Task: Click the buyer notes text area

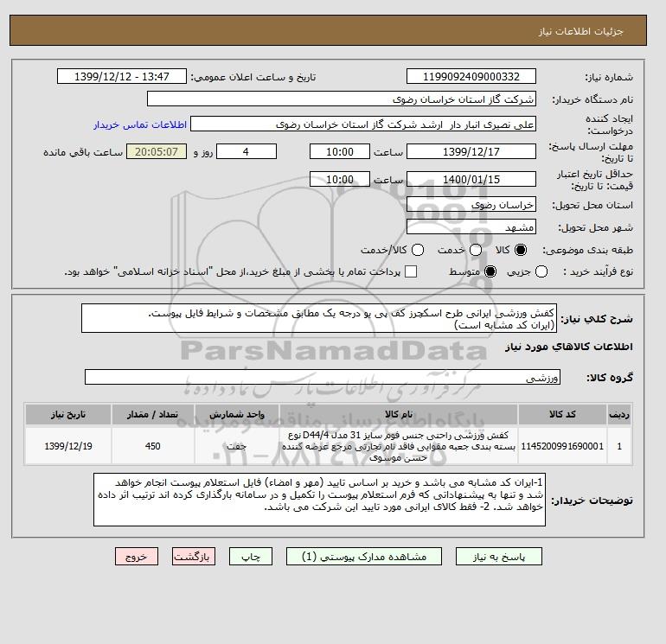Action: [x=319, y=500]
